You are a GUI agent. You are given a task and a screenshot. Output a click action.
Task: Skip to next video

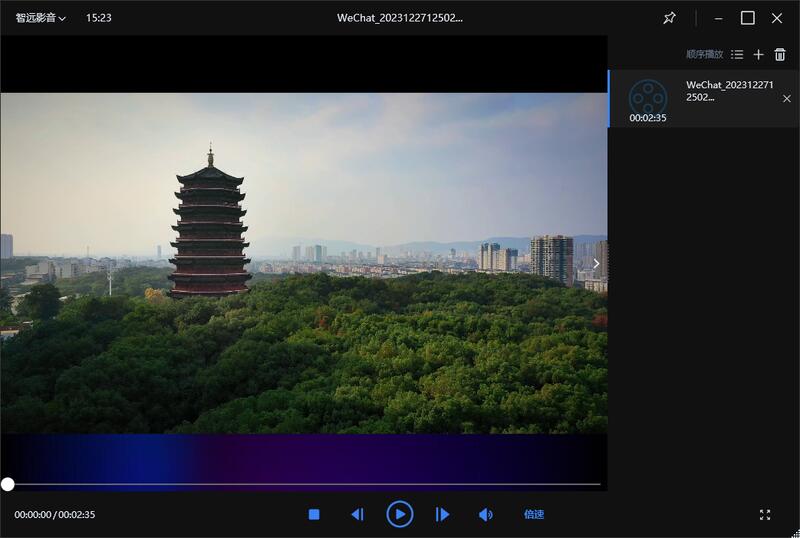point(442,515)
